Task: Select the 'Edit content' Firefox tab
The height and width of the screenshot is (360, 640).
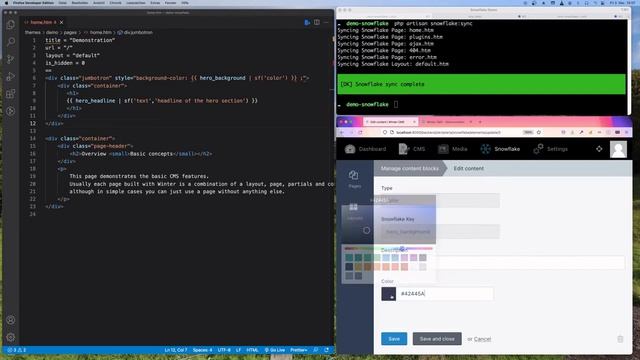Action: (391, 122)
